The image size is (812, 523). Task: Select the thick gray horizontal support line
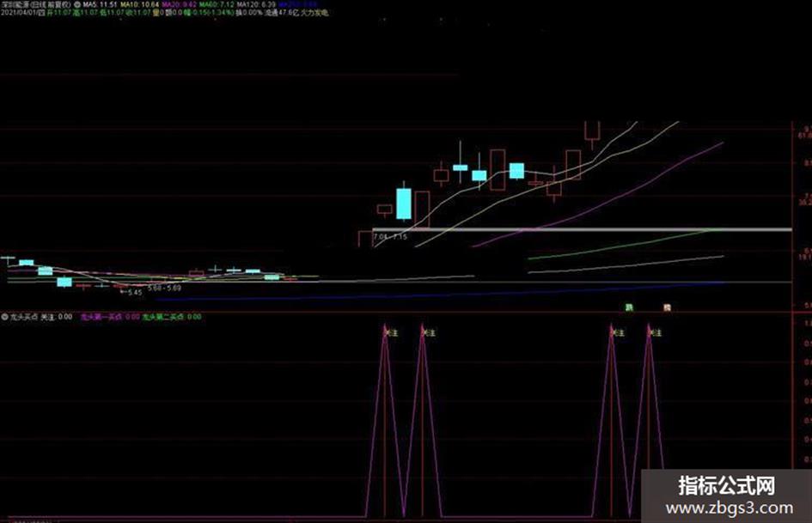pyautogui.click(x=582, y=229)
